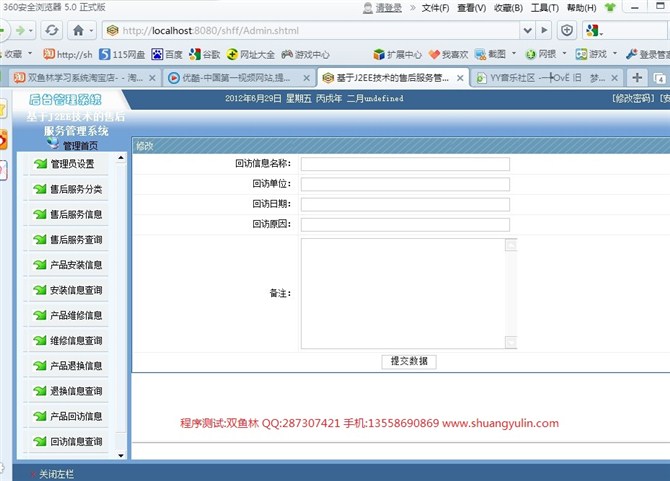Open the 文件(F) menu
670x481 pixels.
tap(435, 8)
